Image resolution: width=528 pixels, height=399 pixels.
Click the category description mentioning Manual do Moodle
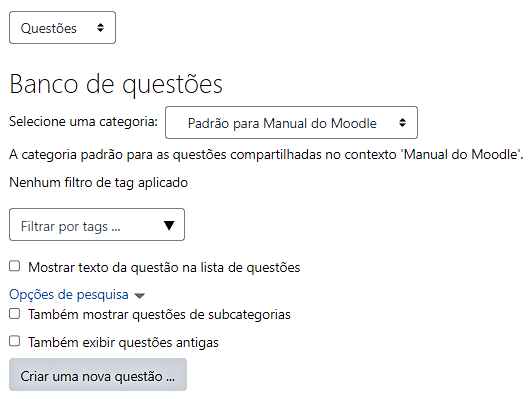266,155
